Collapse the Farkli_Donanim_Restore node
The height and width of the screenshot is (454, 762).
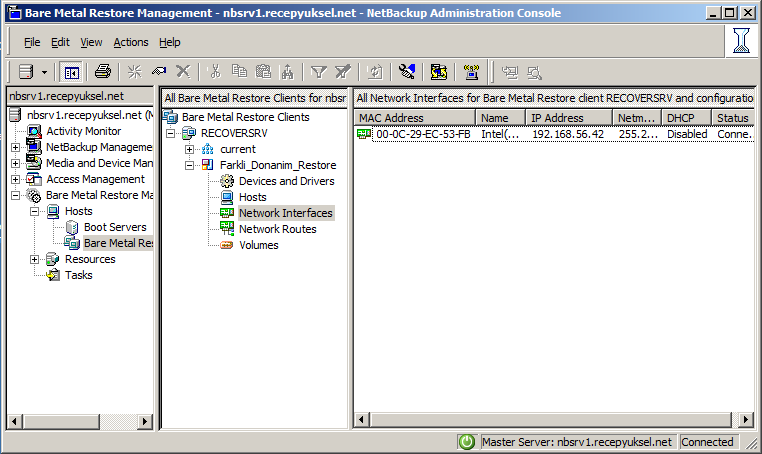point(190,165)
